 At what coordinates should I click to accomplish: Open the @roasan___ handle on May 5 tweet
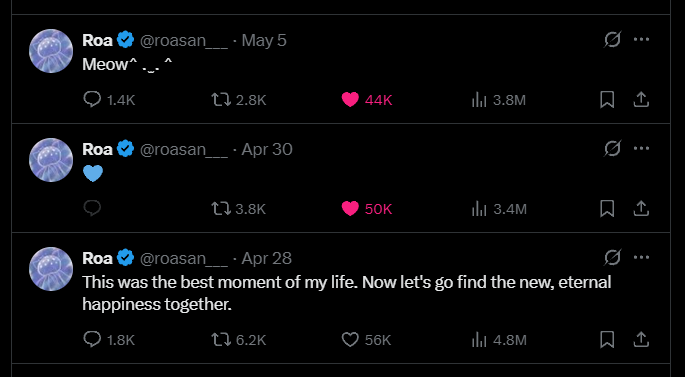pyautogui.click(x=183, y=40)
